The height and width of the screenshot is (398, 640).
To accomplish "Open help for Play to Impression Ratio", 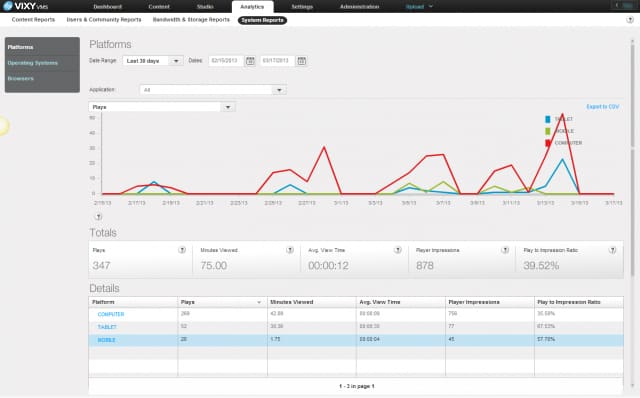I will (x=612, y=250).
